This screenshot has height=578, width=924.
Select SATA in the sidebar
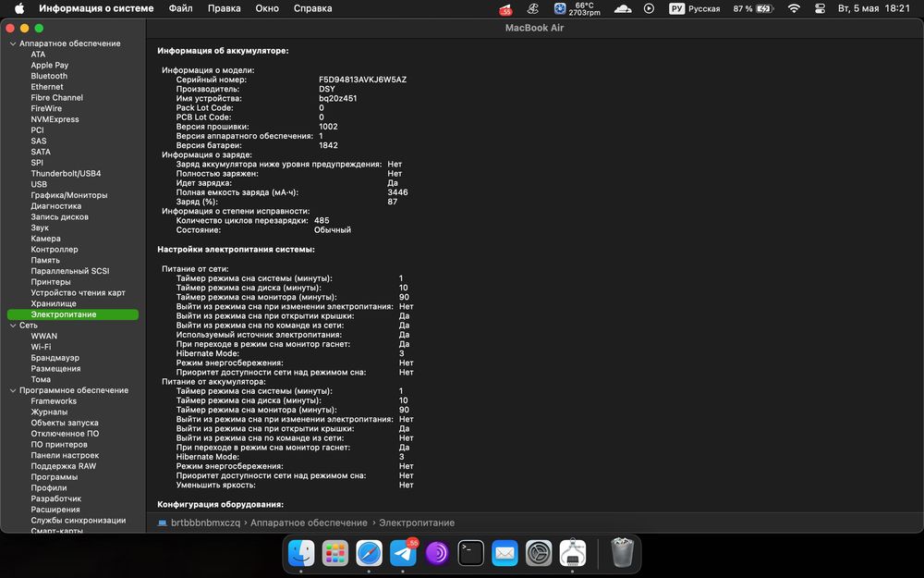coord(41,152)
